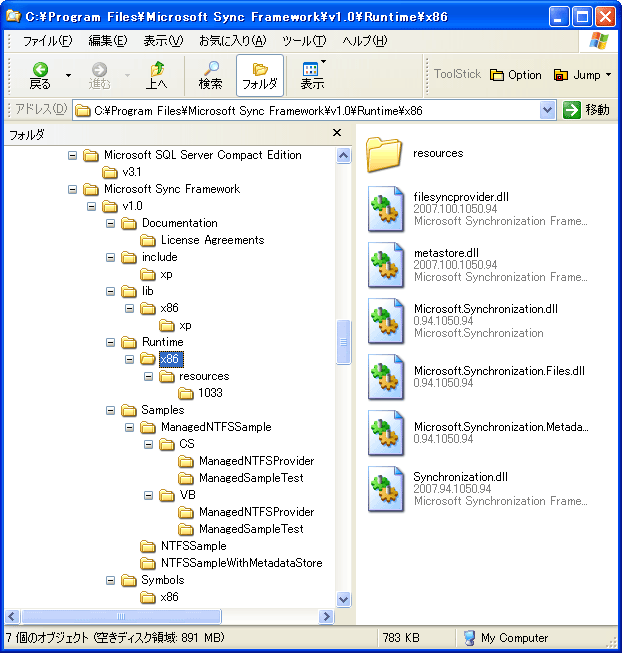Viewport: 622px width, 653px height.
Task: Click the x86 folder icon under lib
Action: click(x=148, y=309)
